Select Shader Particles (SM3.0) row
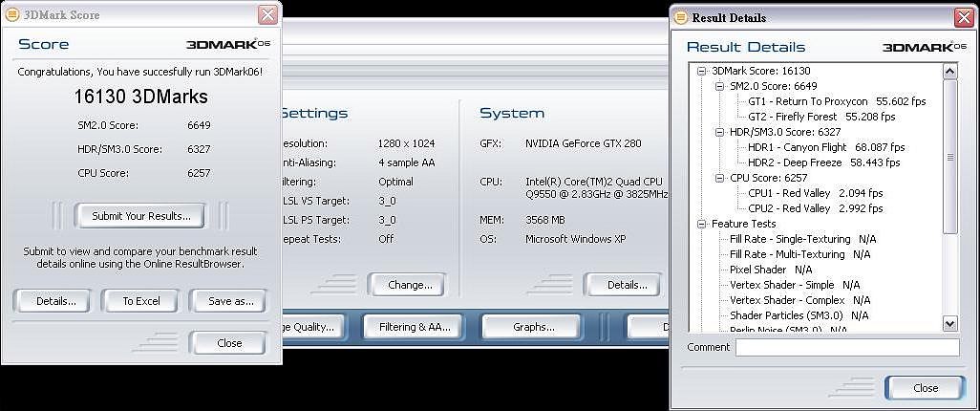Screen dimensions: 980x411 [799, 315]
